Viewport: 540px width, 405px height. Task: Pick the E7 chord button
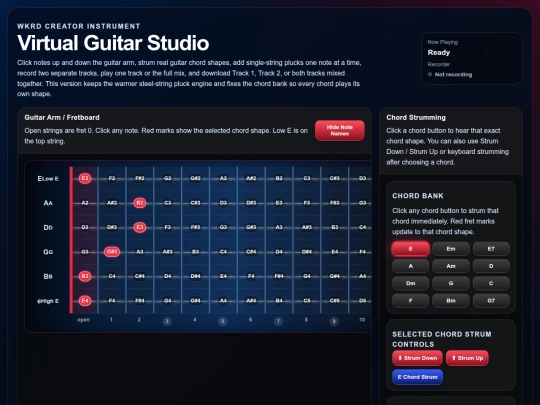[x=491, y=249]
